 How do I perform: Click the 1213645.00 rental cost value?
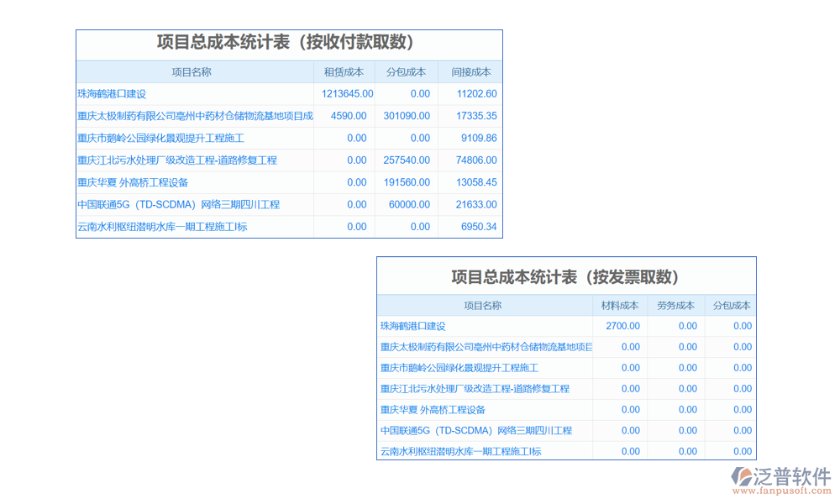click(x=347, y=94)
